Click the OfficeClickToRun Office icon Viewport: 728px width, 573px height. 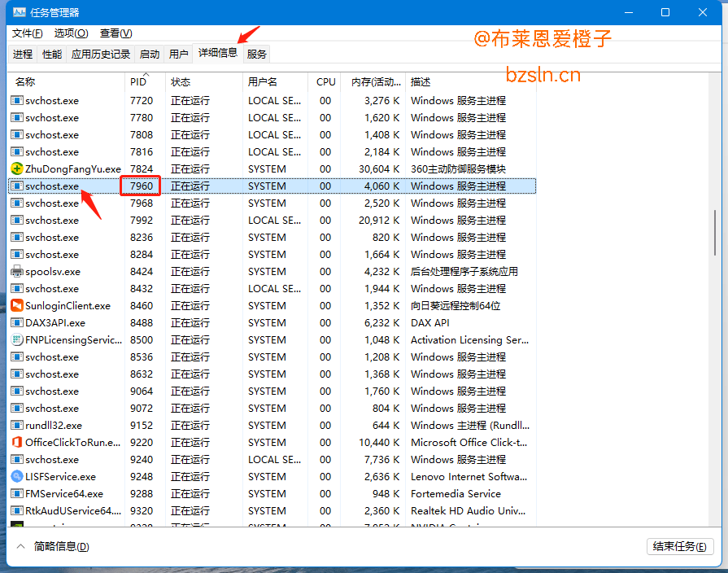tap(17, 442)
